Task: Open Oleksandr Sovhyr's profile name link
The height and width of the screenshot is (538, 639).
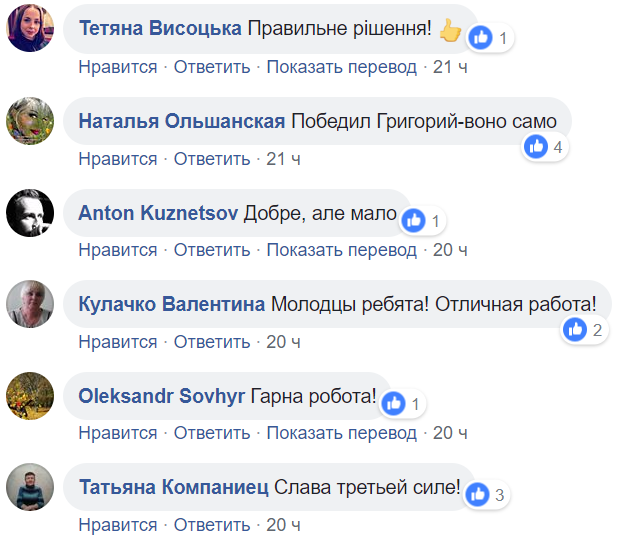Action: [x=161, y=396]
